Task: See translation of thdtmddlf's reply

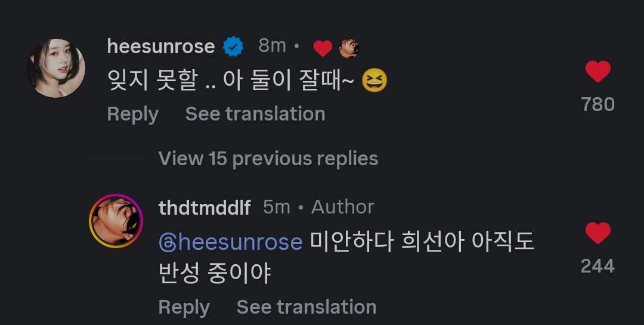Action: pyautogui.click(x=306, y=307)
